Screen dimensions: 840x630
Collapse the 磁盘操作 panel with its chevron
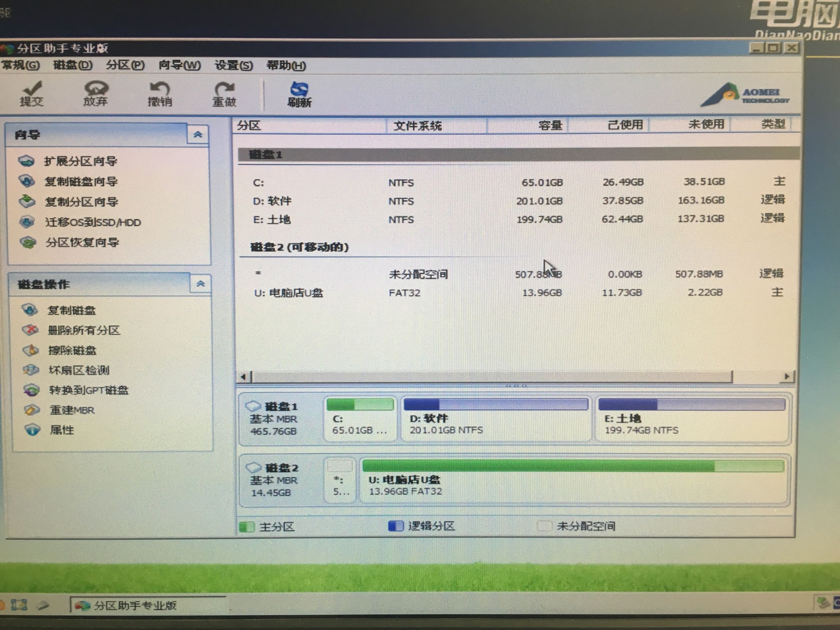[200, 284]
